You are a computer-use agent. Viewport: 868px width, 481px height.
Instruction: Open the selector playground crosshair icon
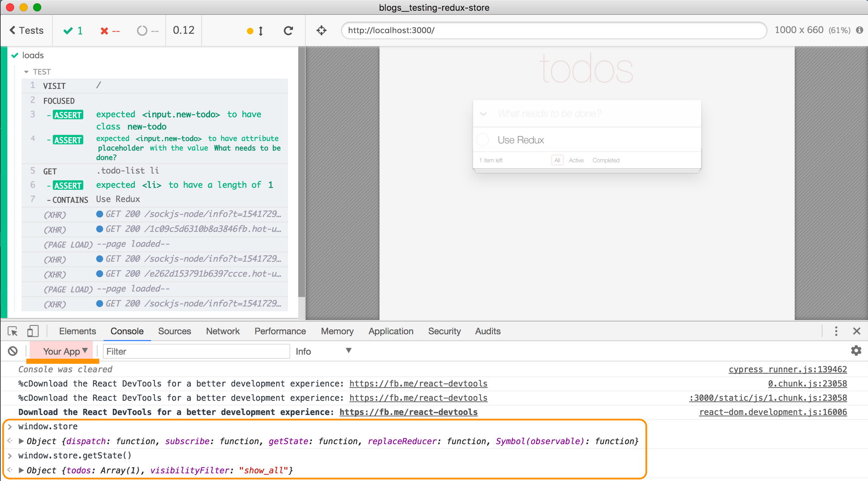[321, 30]
